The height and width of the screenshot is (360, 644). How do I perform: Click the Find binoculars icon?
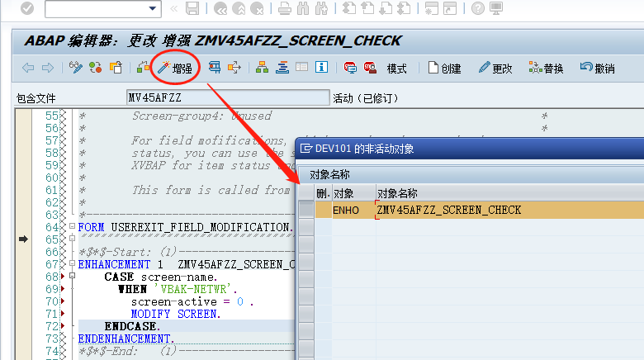[x=303, y=8]
